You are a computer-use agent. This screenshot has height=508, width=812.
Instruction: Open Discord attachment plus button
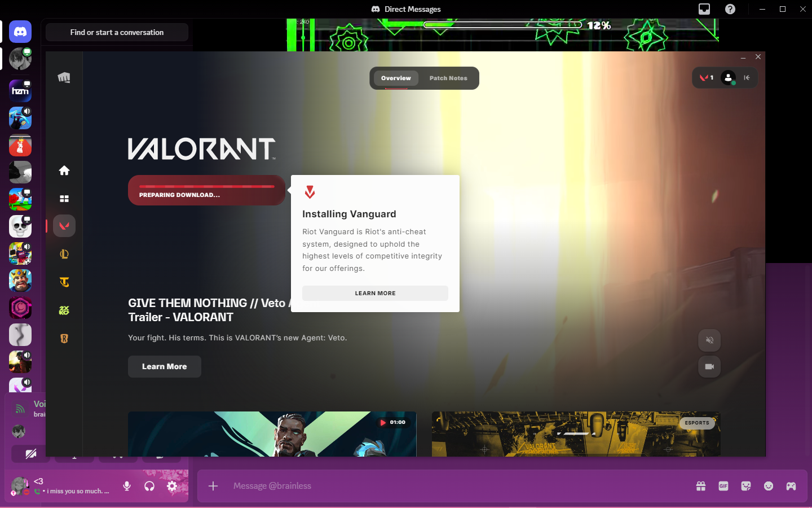(213, 486)
